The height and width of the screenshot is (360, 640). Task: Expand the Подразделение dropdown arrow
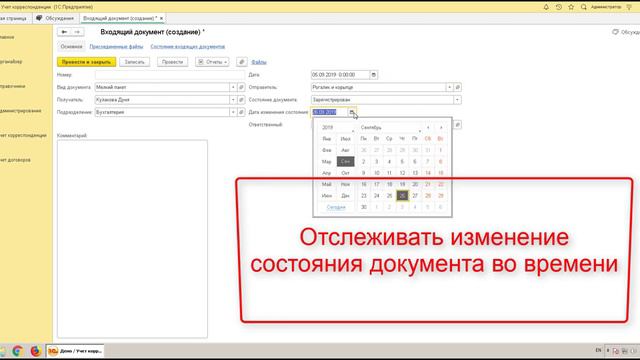click(233, 112)
